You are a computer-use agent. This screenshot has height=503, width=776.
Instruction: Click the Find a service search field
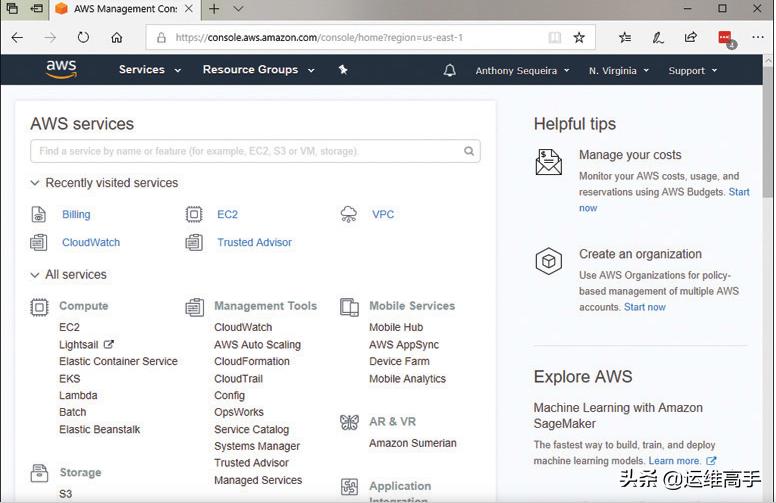[255, 151]
